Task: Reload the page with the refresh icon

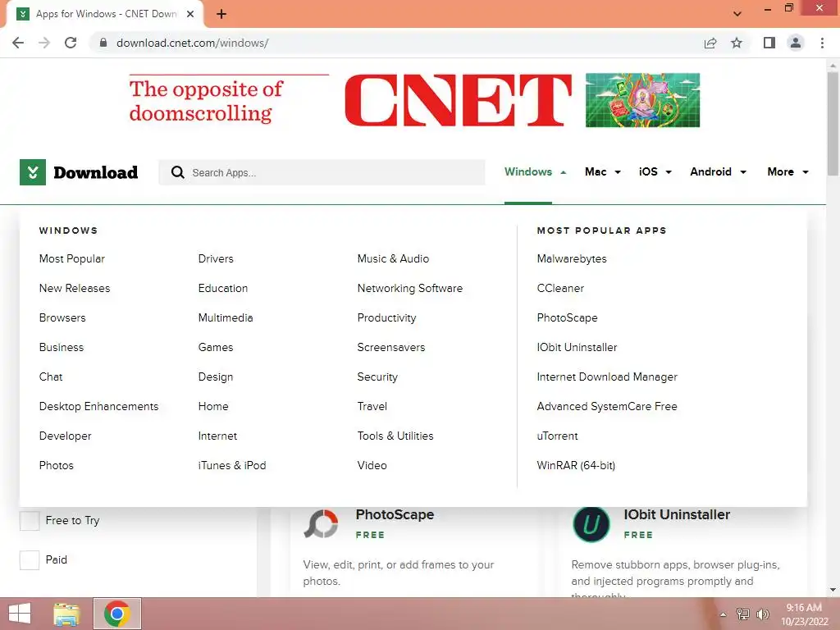Action: coord(71,43)
